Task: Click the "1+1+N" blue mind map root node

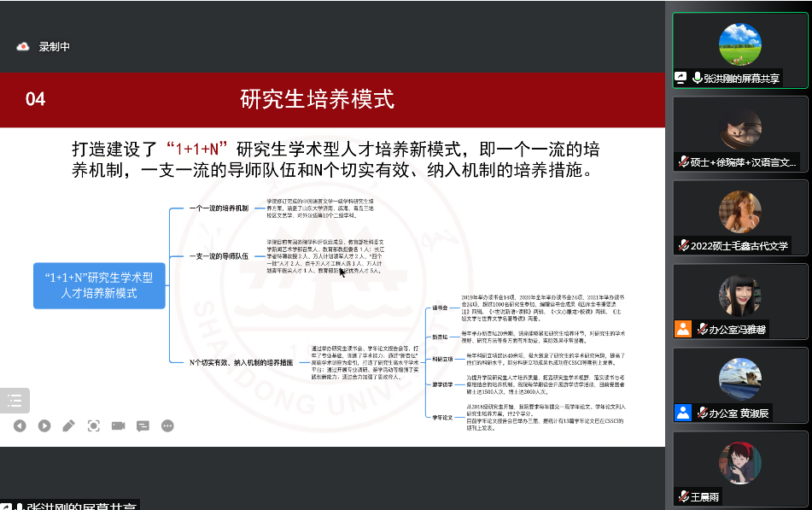Action: tap(98, 285)
